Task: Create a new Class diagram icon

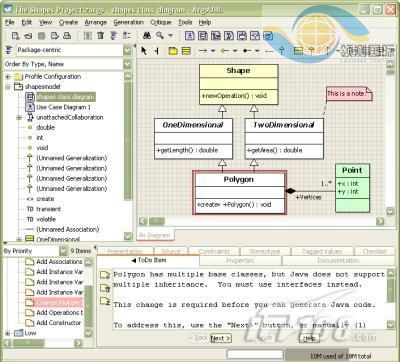Action: pyautogui.click(x=203, y=35)
